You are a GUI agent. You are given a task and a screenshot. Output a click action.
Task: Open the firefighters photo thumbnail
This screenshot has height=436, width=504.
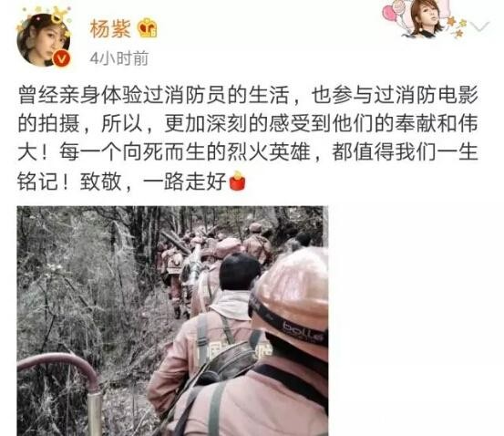(172, 321)
